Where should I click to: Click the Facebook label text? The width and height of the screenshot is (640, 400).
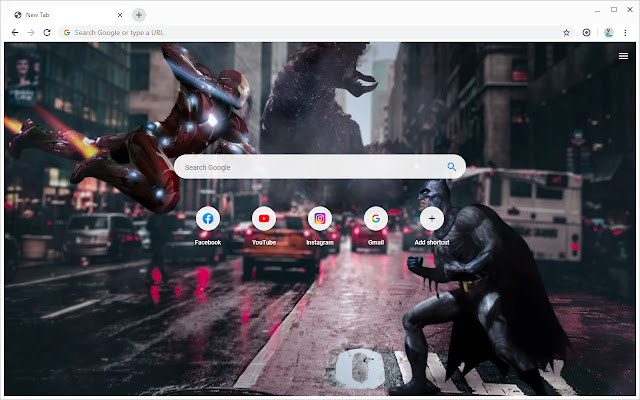(208, 242)
